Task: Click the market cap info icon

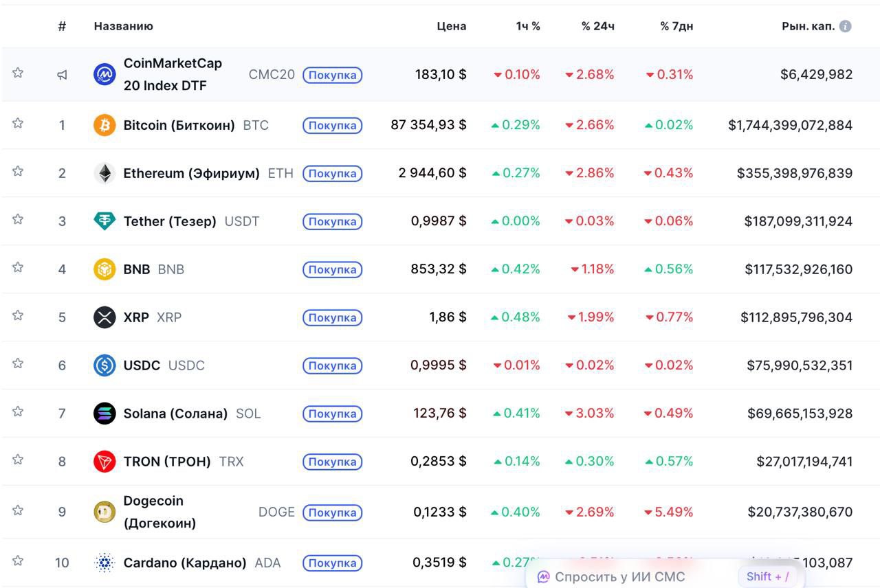Action: 846,26
